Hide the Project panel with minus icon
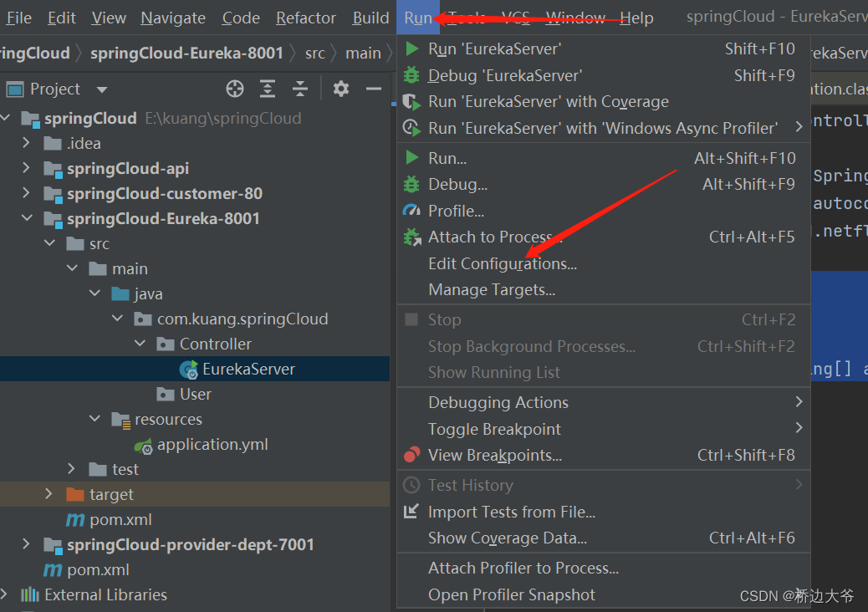868x612 pixels. 374,89
